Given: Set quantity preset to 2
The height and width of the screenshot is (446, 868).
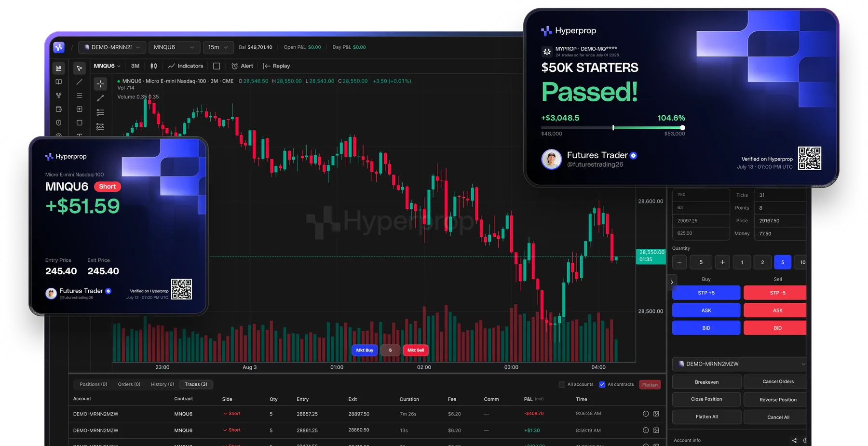Looking at the screenshot, I should (762, 262).
